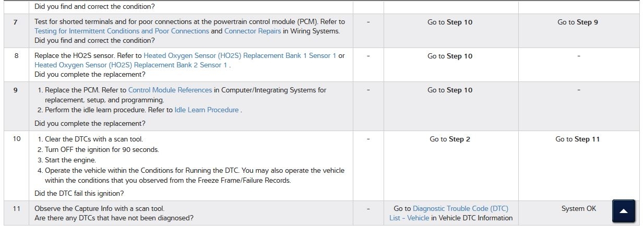The image size is (644, 236).
Task: Click 'Turn OFF the ignition for 90 seconds' text
Action: point(102,150)
